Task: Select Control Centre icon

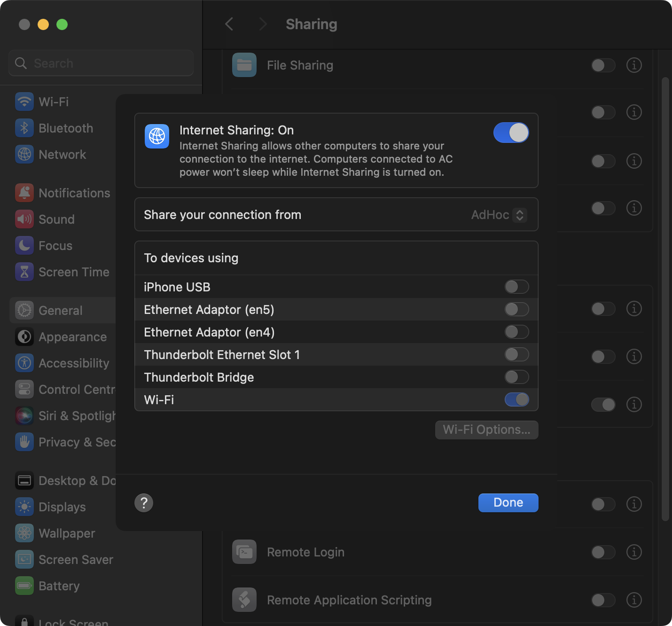Action: [24, 389]
